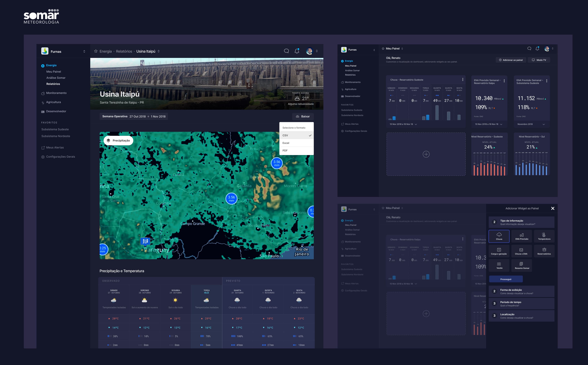Open Nível Reservatório – Sul widget chart
Viewport: 588px width, 365px height.
[532, 154]
